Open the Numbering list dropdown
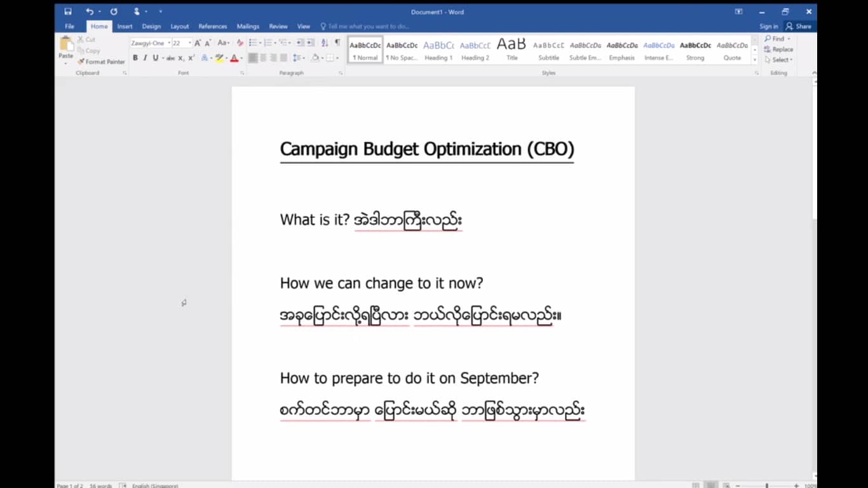 tap(275, 43)
